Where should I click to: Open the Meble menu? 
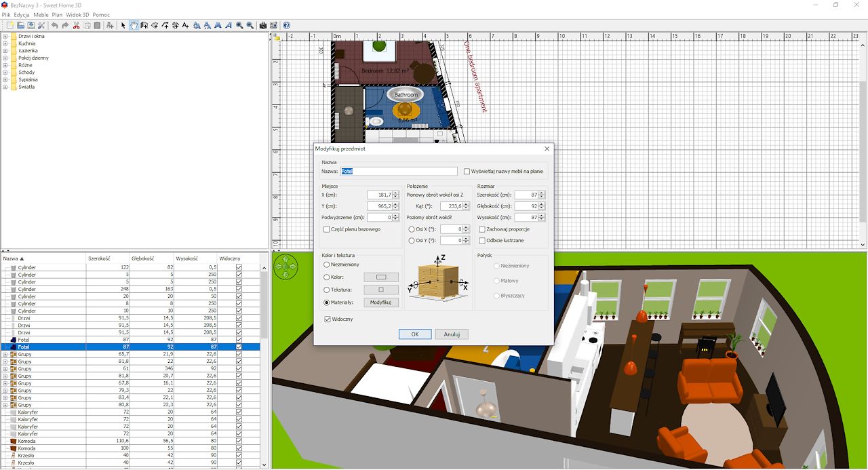pos(41,15)
